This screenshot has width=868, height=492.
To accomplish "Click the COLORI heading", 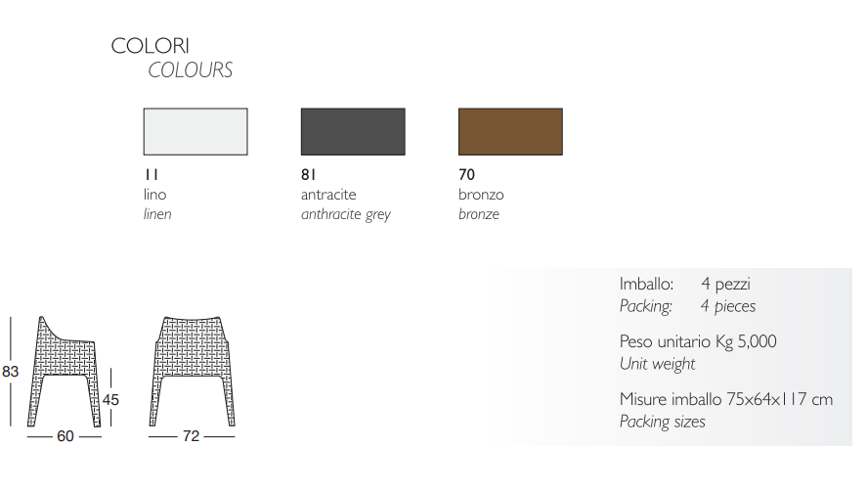I will pyautogui.click(x=150, y=46).
